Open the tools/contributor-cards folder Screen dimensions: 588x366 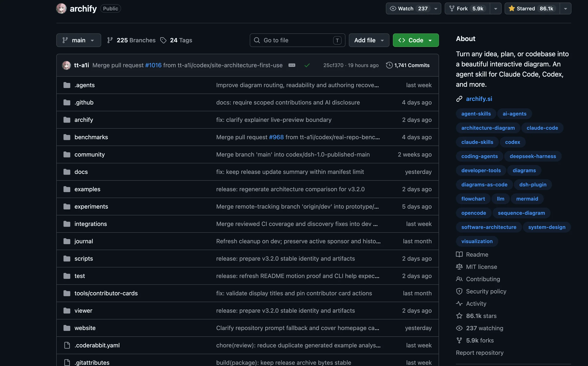[106, 293]
